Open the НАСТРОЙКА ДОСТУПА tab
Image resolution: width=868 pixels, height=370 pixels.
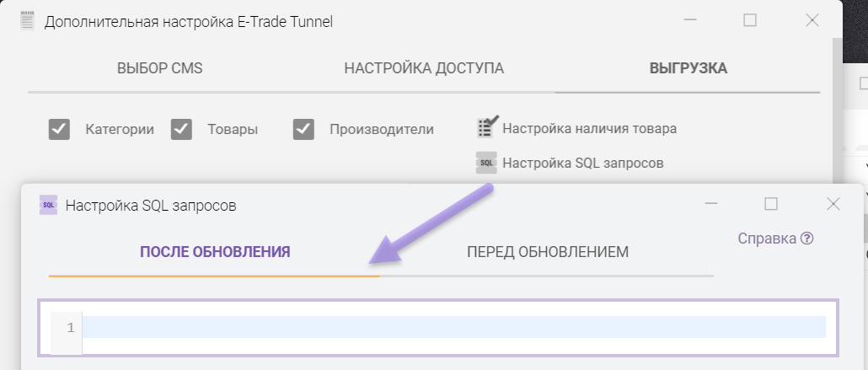pyautogui.click(x=424, y=68)
